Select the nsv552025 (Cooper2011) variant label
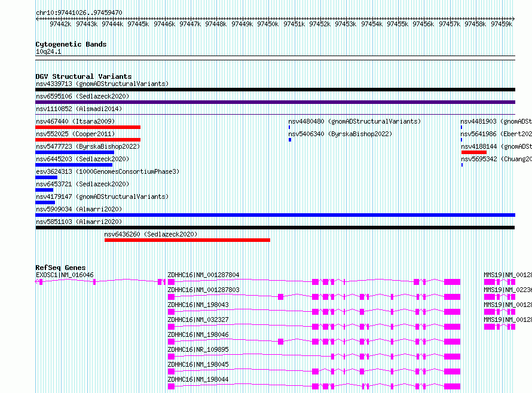The height and width of the screenshot is (393, 532). click(75, 134)
